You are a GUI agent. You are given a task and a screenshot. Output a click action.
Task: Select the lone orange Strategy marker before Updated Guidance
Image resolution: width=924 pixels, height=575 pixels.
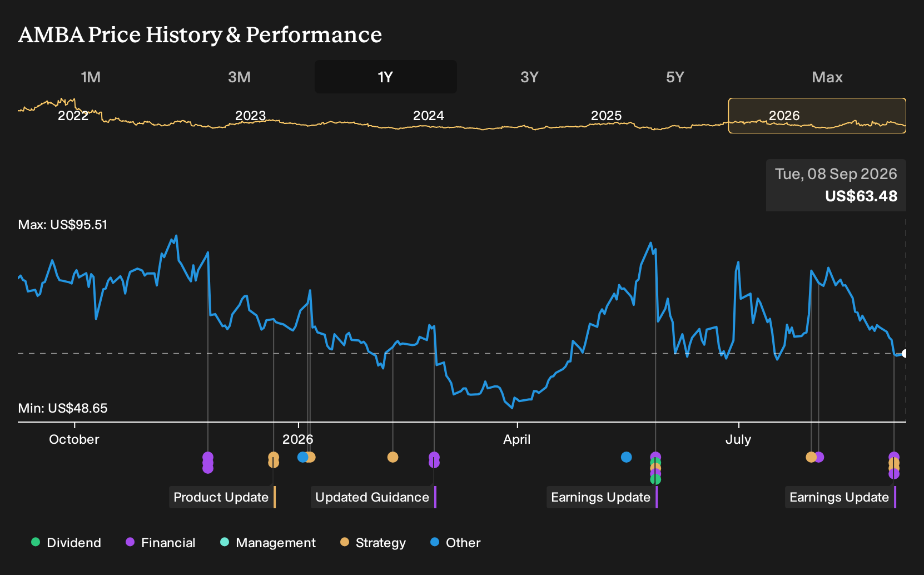[x=393, y=457]
